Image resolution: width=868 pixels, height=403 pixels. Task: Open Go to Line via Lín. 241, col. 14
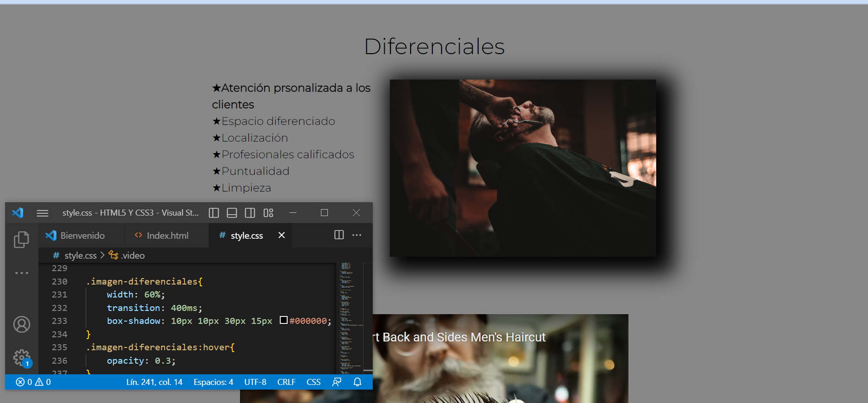coord(154,382)
